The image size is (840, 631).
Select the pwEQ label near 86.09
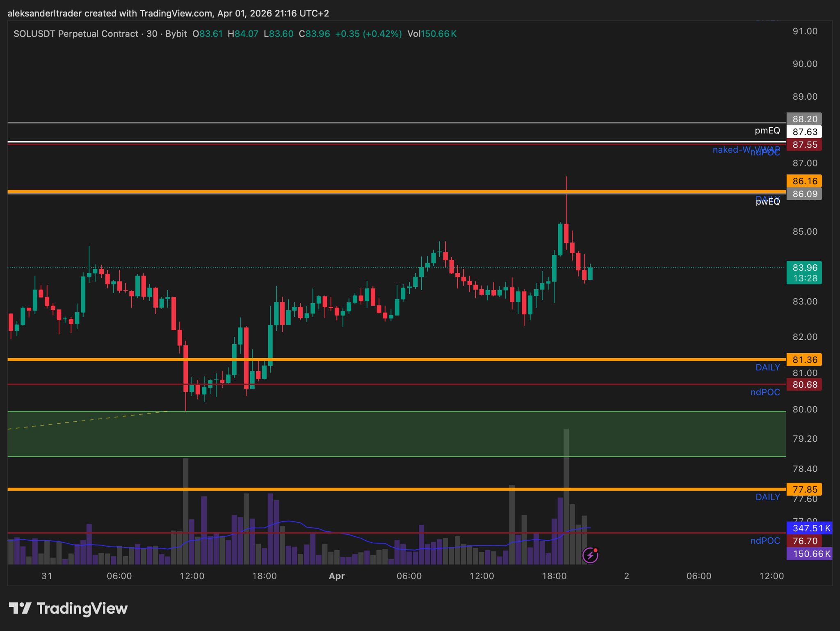tap(768, 201)
